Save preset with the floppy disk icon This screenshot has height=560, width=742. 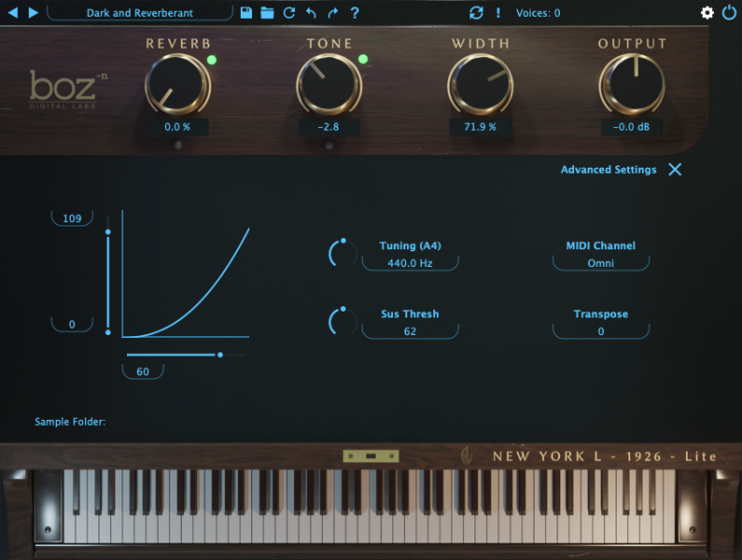point(246,13)
